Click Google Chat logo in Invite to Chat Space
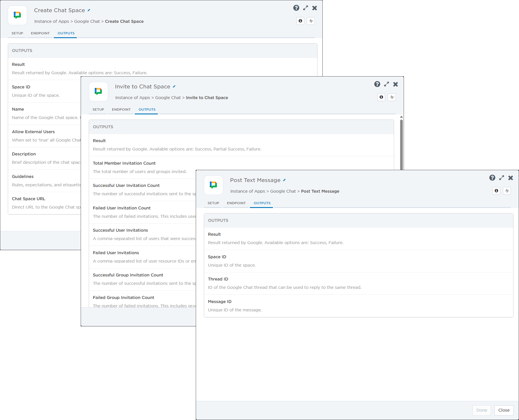519x420 pixels. [x=98, y=92]
